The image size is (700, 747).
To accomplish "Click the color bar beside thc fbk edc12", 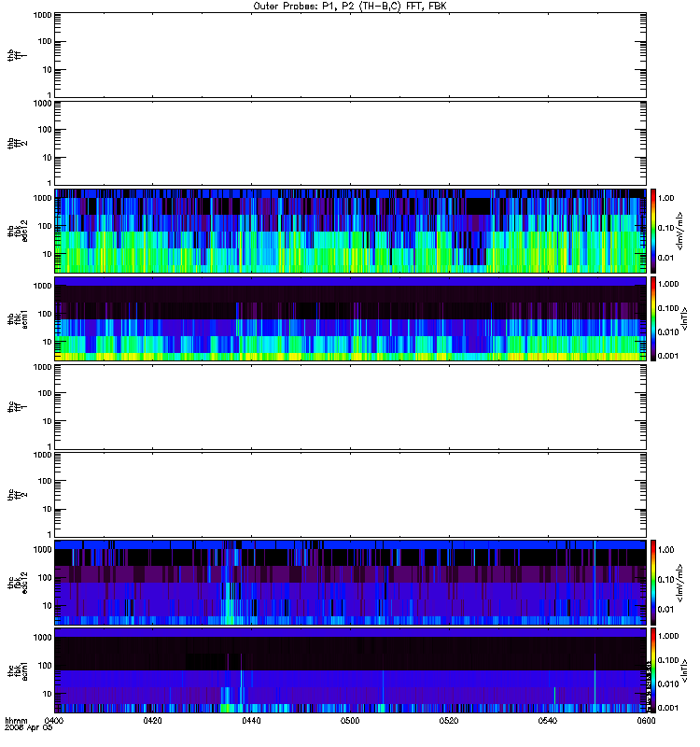I will click(x=653, y=583).
